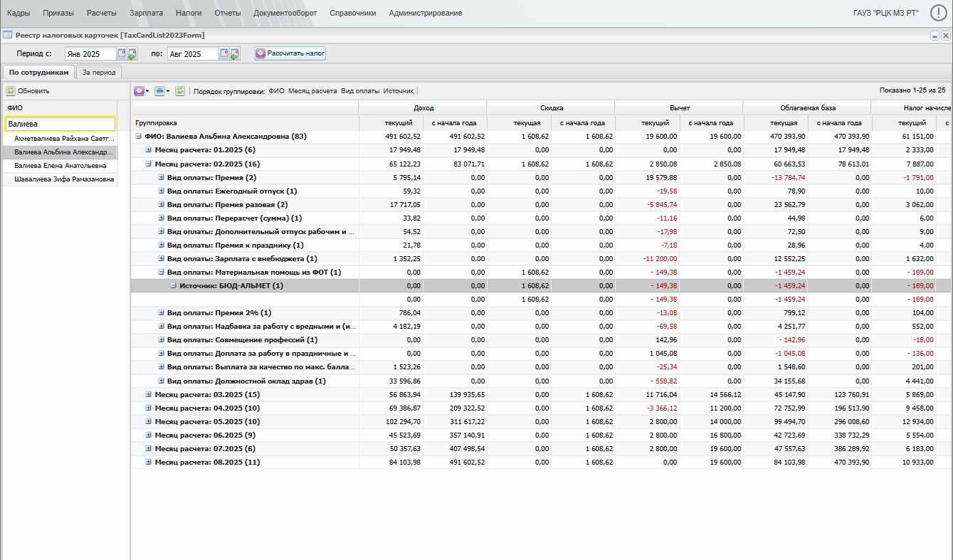Expand Месяц расчета: 08.2025 group

click(149, 462)
